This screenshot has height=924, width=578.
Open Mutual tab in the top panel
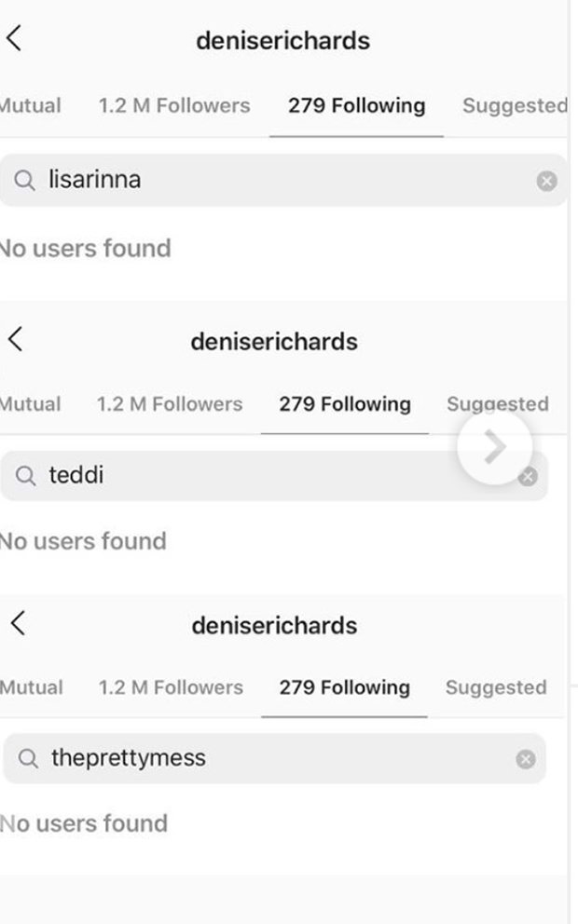click(30, 105)
